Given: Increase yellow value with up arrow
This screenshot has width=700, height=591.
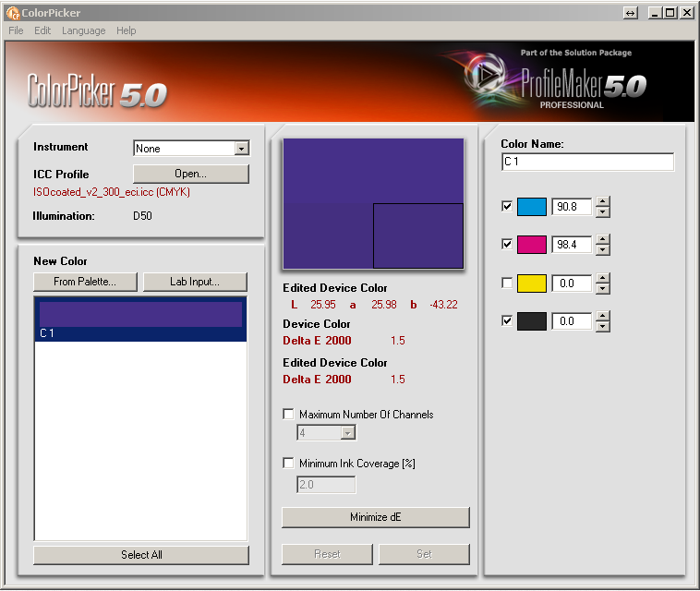Looking at the screenshot, I should click(603, 279).
